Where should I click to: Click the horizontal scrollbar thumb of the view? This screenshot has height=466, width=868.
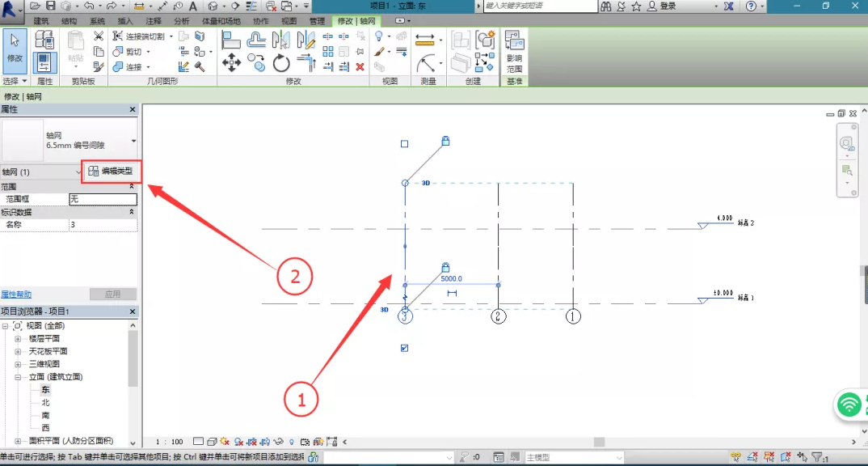coord(599,442)
